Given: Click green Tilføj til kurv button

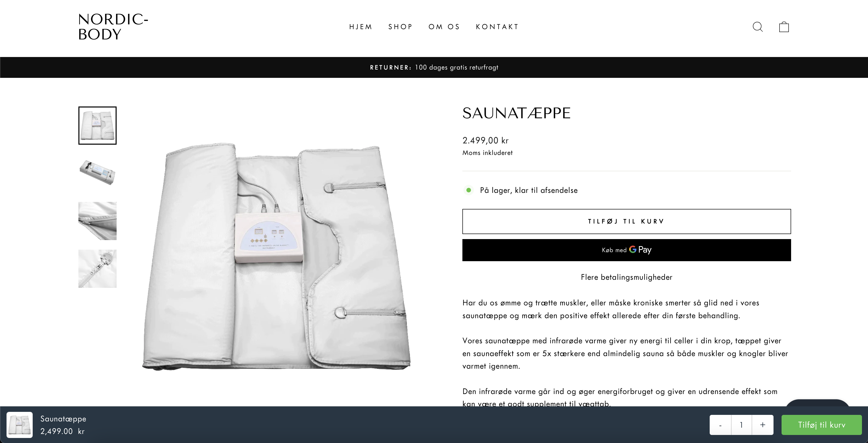Looking at the screenshot, I should 822,425.
